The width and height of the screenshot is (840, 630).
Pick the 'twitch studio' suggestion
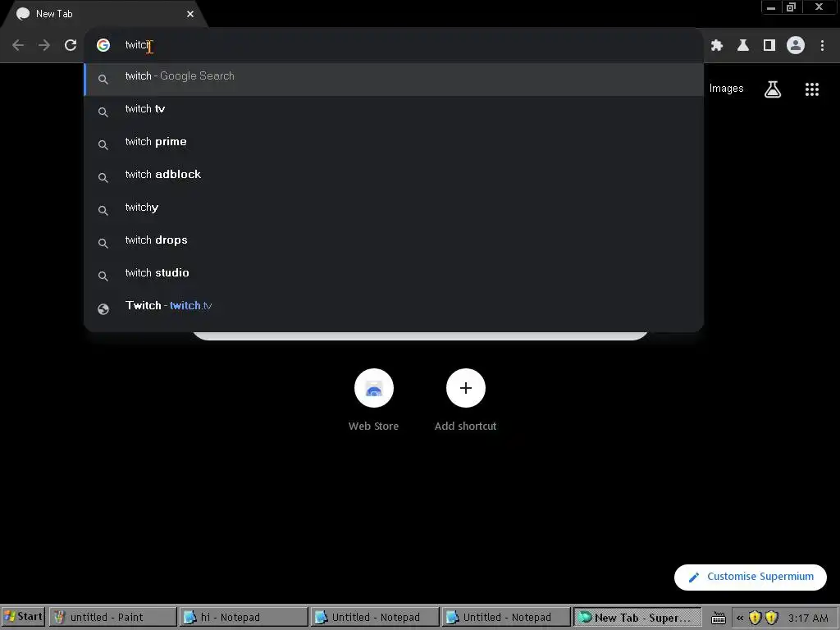point(394,276)
